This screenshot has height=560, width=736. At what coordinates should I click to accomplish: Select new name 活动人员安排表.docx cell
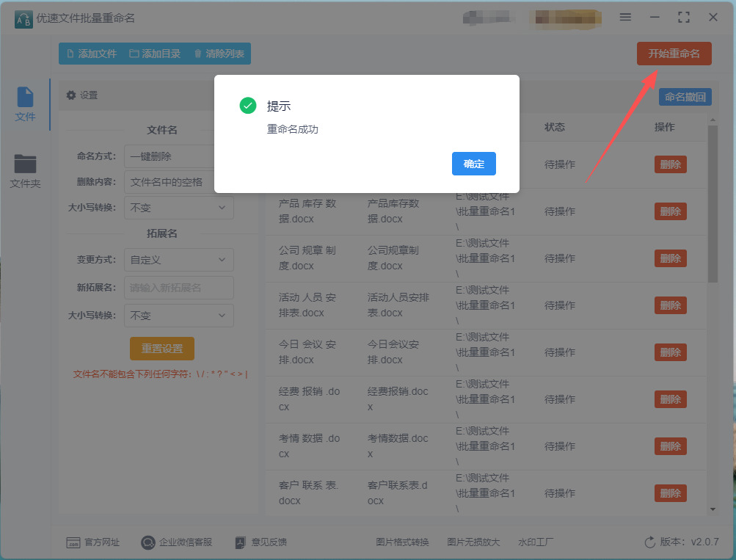coord(398,305)
